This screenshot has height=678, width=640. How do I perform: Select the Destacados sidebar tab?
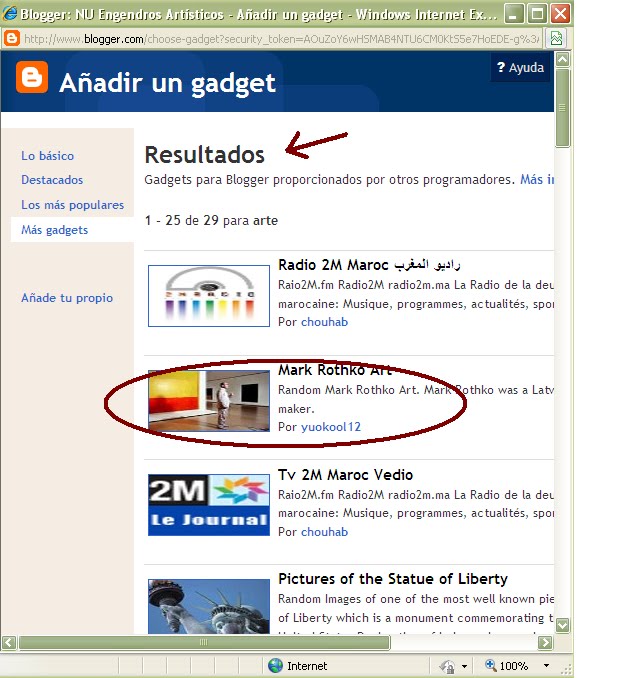(52, 180)
